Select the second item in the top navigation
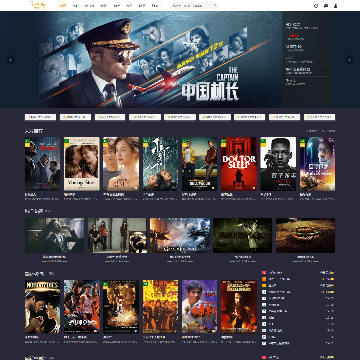 pyautogui.click(x=76, y=6)
